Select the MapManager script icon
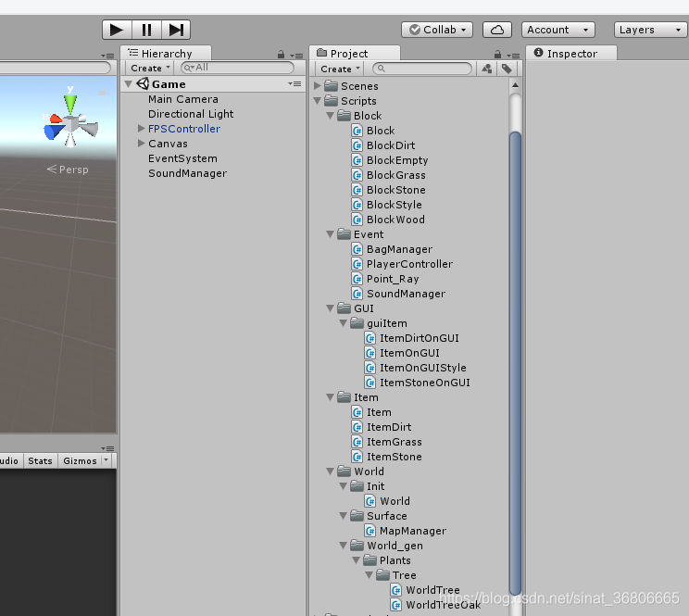Viewport: 689px width, 616px height. click(x=370, y=531)
